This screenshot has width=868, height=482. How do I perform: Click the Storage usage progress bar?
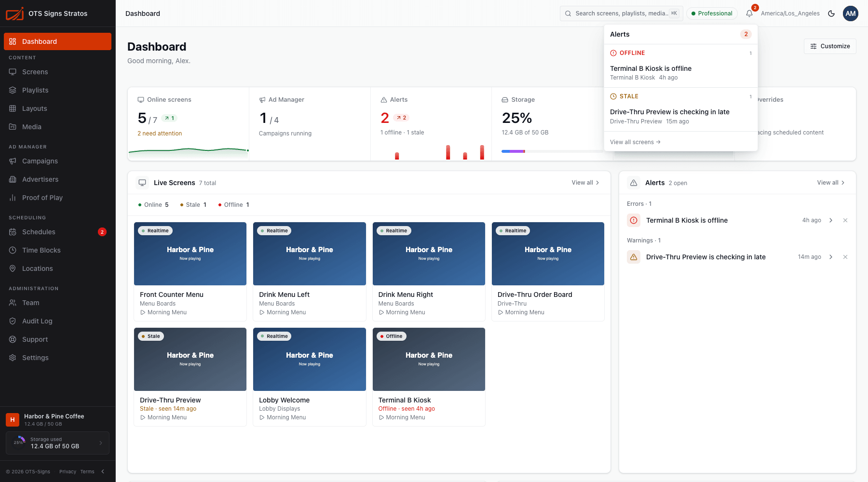(553, 151)
